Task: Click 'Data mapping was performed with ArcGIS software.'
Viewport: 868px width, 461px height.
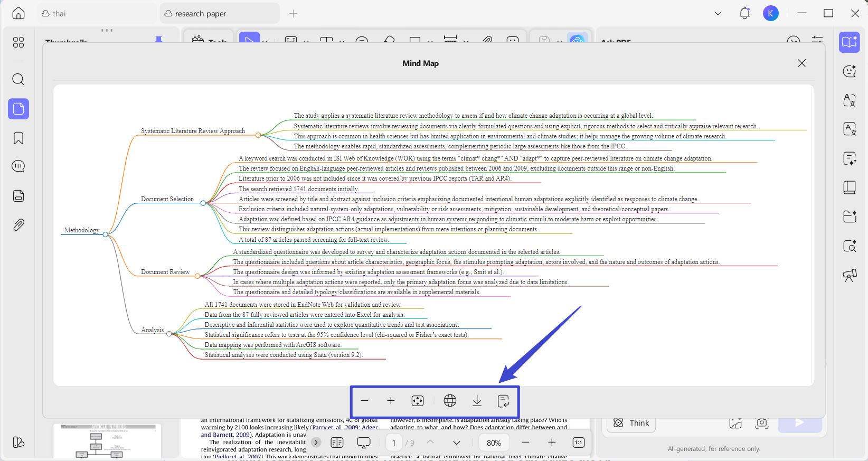Action: click(x=273, y=345)
